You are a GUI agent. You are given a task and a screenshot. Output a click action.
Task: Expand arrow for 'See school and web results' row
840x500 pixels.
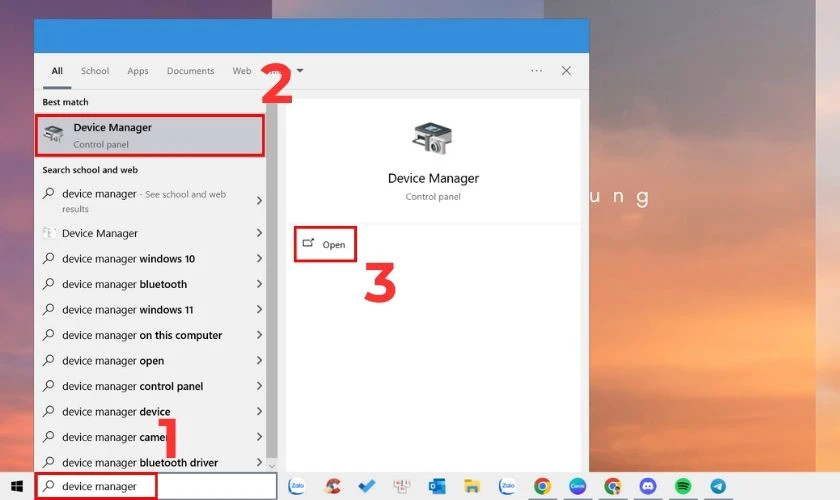coord(259,200)
